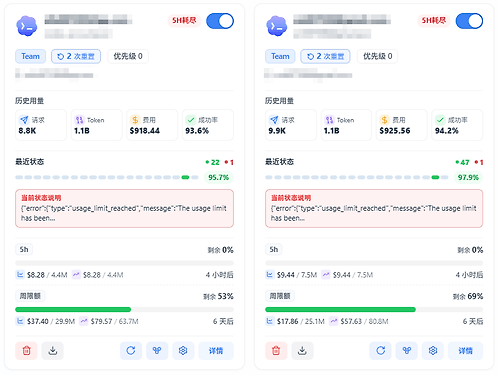Screen dimensions: 498x375
Task: Open the error message box above 剩余 53%
Action: [124, 209]
